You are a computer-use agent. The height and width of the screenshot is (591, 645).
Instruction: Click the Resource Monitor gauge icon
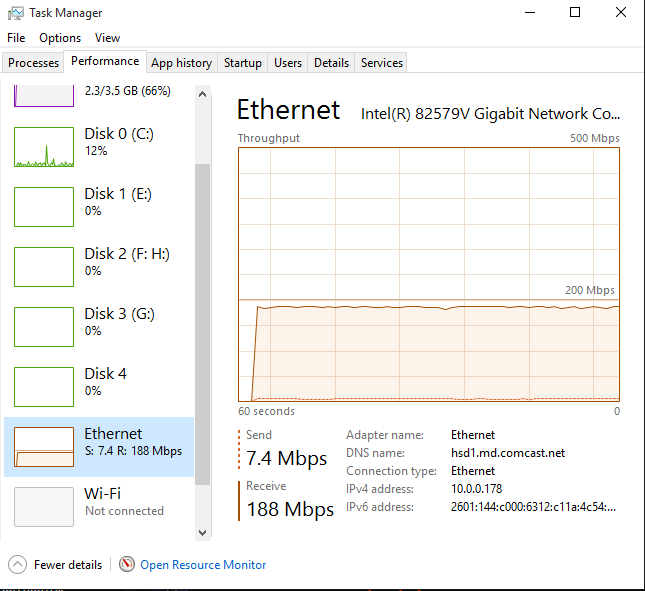127,564
